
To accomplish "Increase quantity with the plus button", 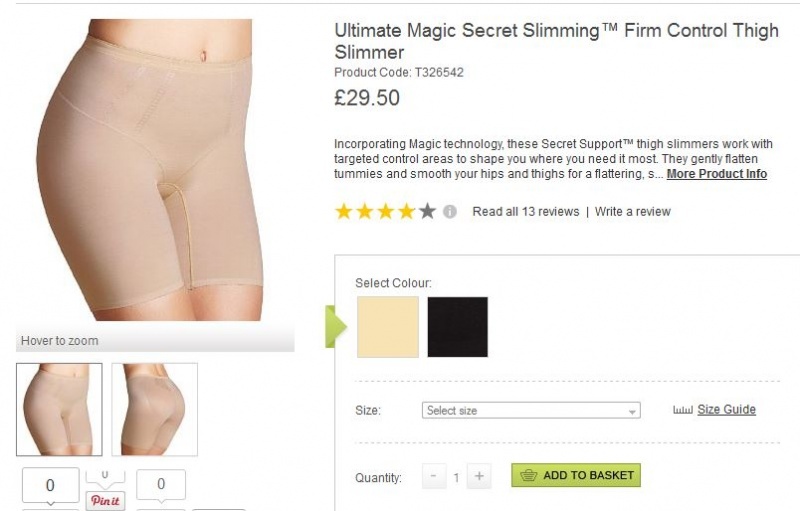I will [x=479, y=477].
